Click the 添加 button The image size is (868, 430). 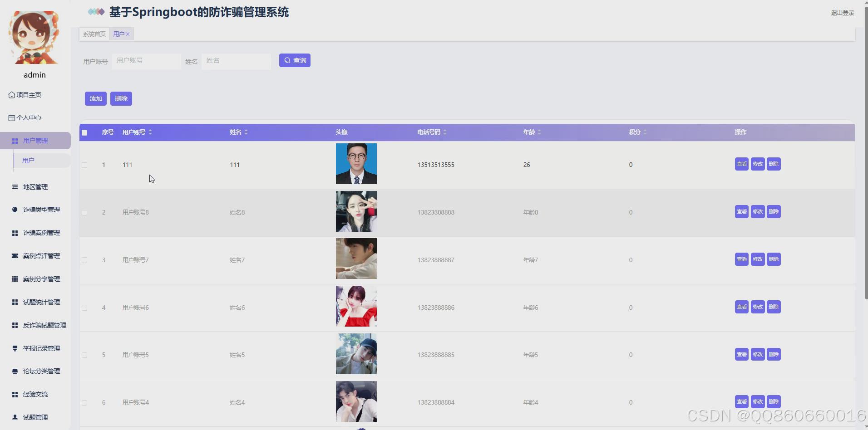96,98
